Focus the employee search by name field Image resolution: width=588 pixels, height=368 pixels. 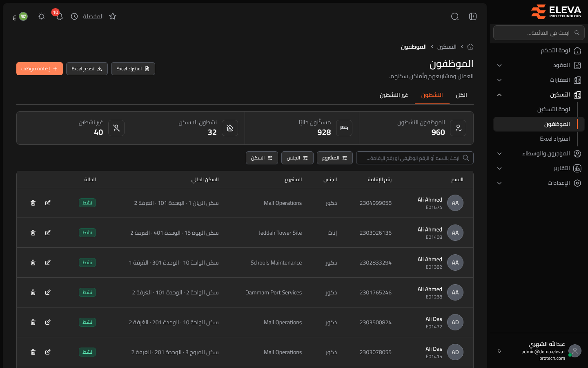point(415,158)
